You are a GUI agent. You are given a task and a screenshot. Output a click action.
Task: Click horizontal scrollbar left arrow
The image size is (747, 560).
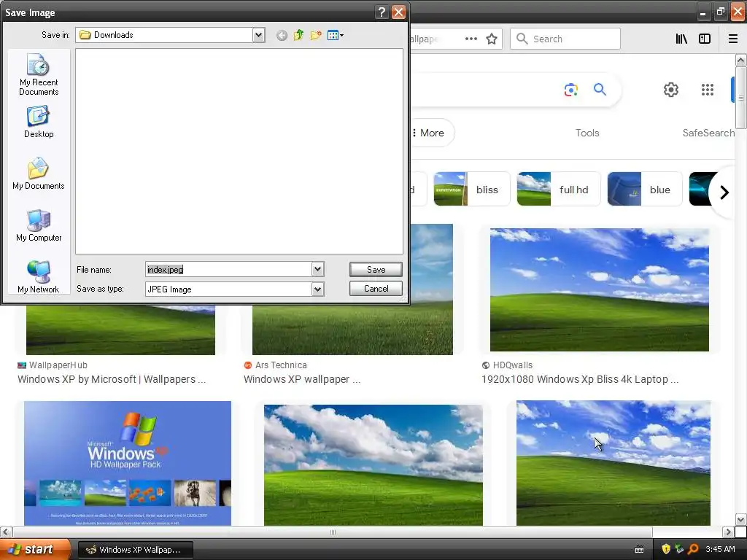6,532
